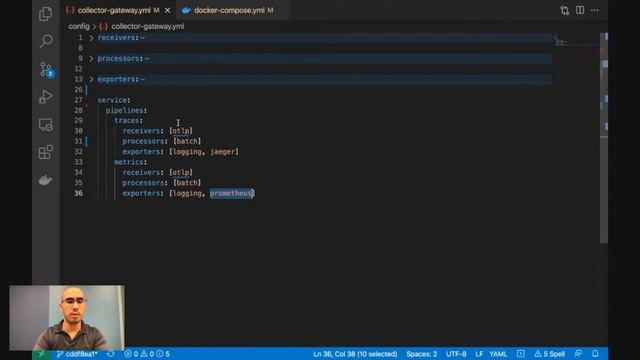Click the service: key on line 27
The height and width of the screenshot is (360, 640).
[114, 100]
